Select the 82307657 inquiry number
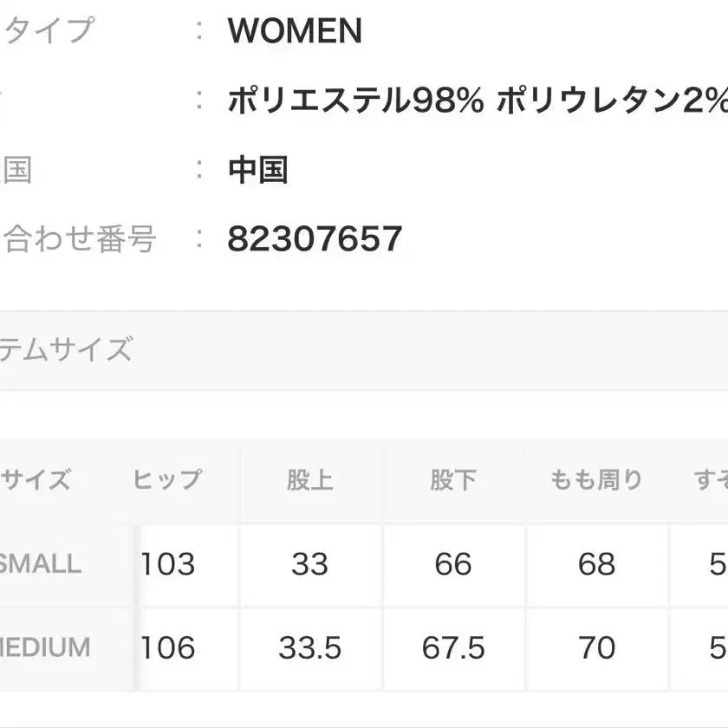The width and height of the screenshot is (728, 728). tap(315, 238)
